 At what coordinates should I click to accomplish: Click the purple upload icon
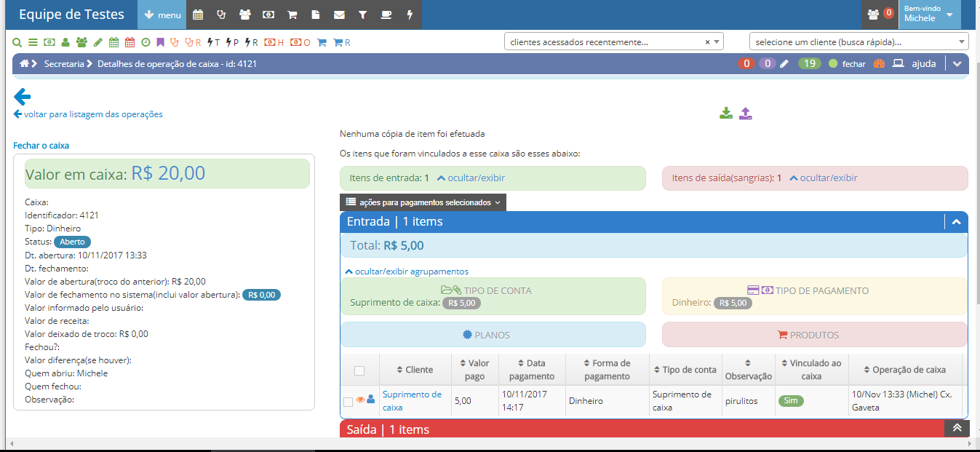[745, 113]
